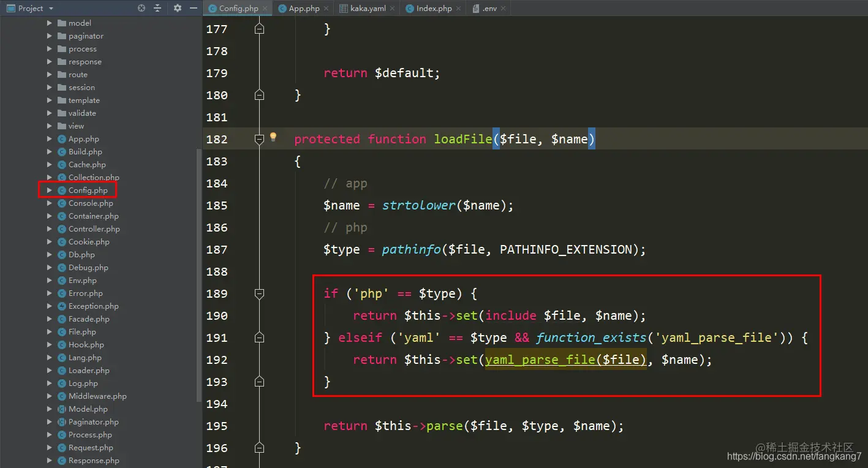Click the Paginator.php abstract class icon
868x468 pixels.
[62, 422]
